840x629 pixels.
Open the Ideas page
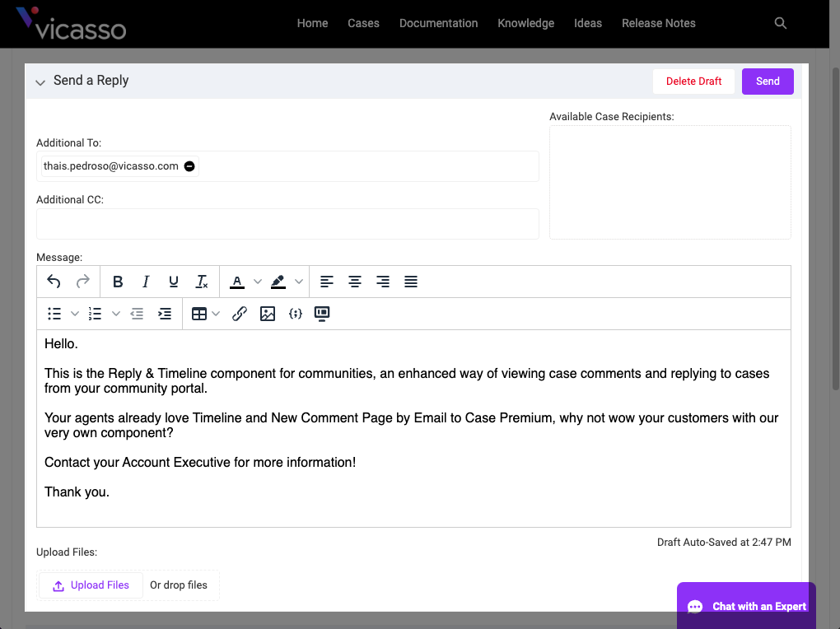click(x=588, y=23)
